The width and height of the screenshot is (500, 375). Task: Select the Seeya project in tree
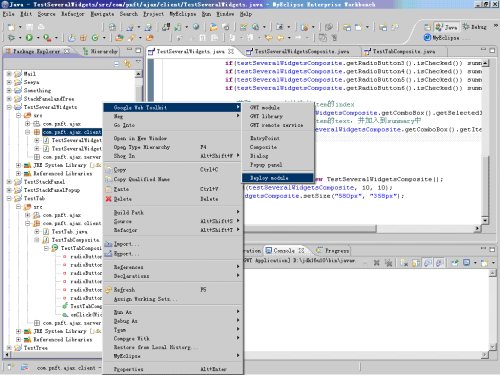[x=31, y=82]
